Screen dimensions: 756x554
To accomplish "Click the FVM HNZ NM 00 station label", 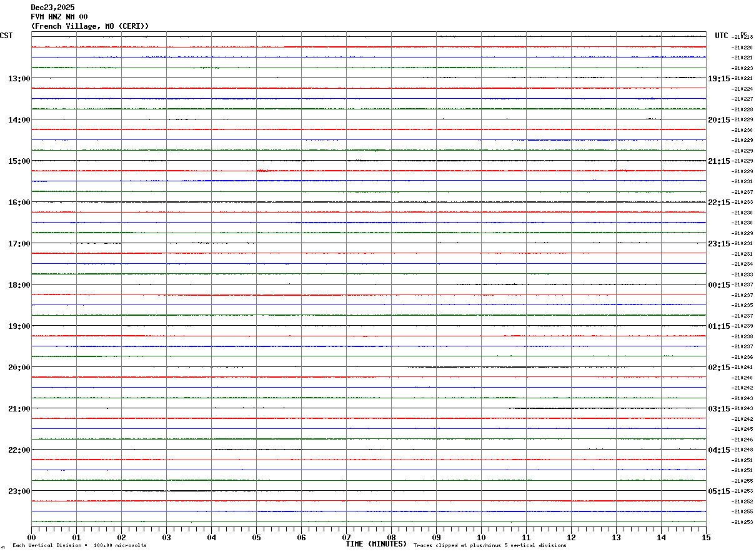I will coord(59,17).
